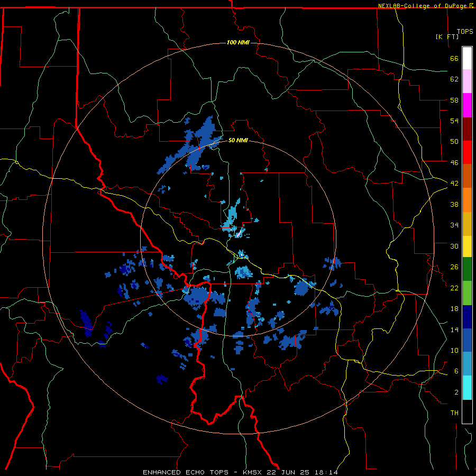Click the K FT units label
476x476 pixels.
click(x=447, y=36)
